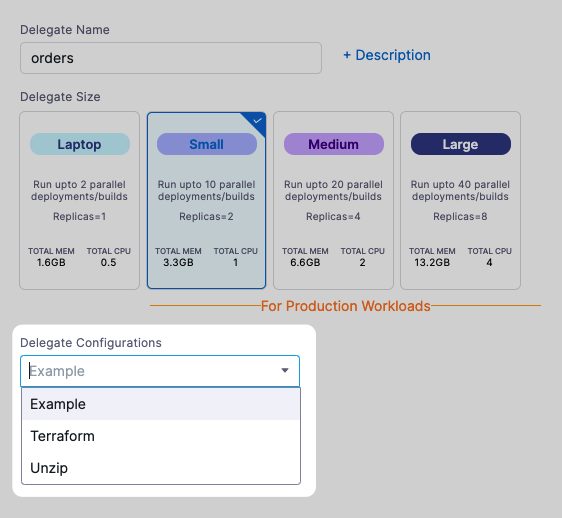The width and height of the screenshot is (562, 518).
Task: Click the For Production Workloads label
Action: 346,306
